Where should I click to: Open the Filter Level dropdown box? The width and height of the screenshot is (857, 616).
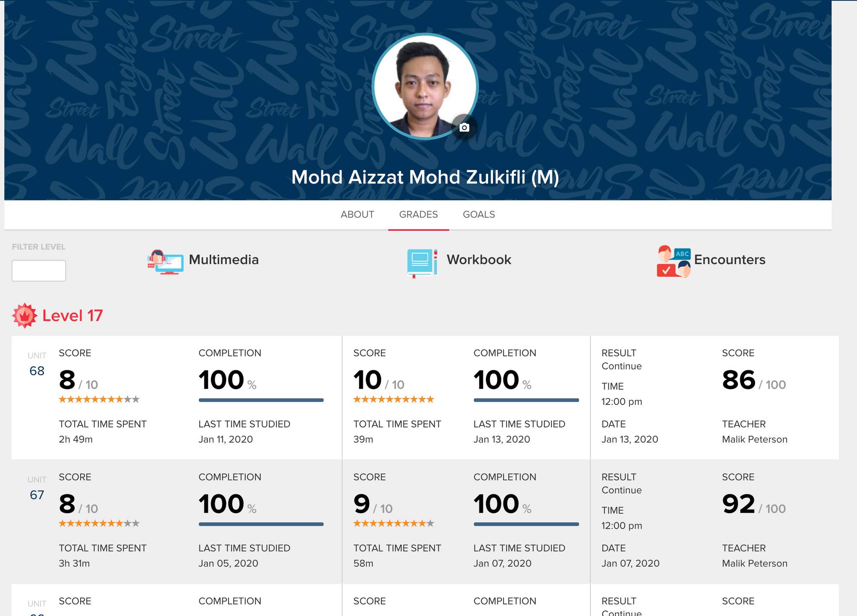coord(39,270)
